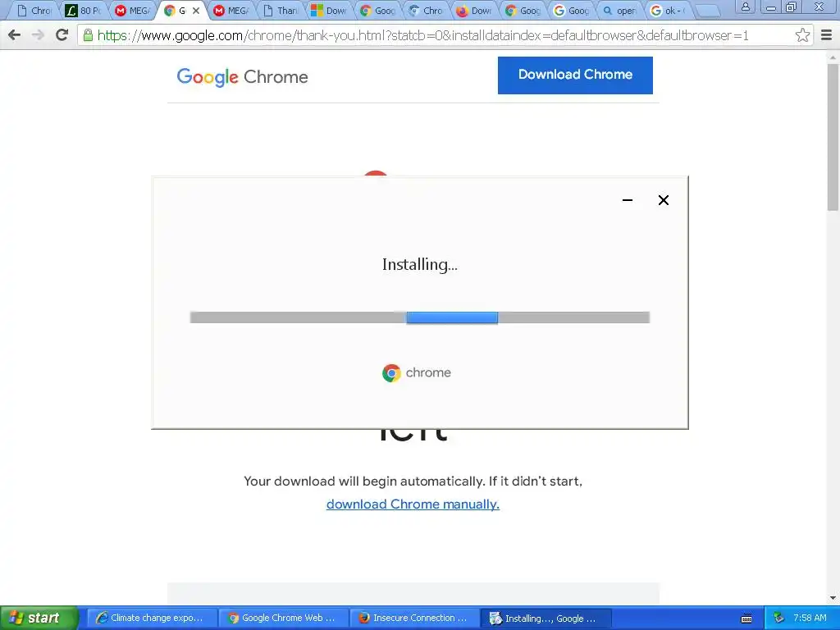This screenshot has width=840, height=630.
Task: Open the Chrome user profile button
Action: pos(745,7)
